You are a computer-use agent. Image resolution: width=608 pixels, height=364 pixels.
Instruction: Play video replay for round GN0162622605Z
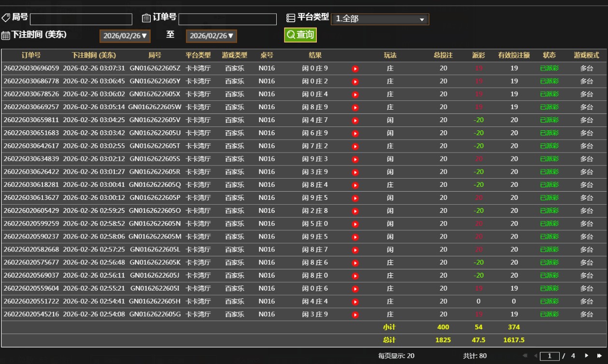pyautogui.click(x=355, y=69)
